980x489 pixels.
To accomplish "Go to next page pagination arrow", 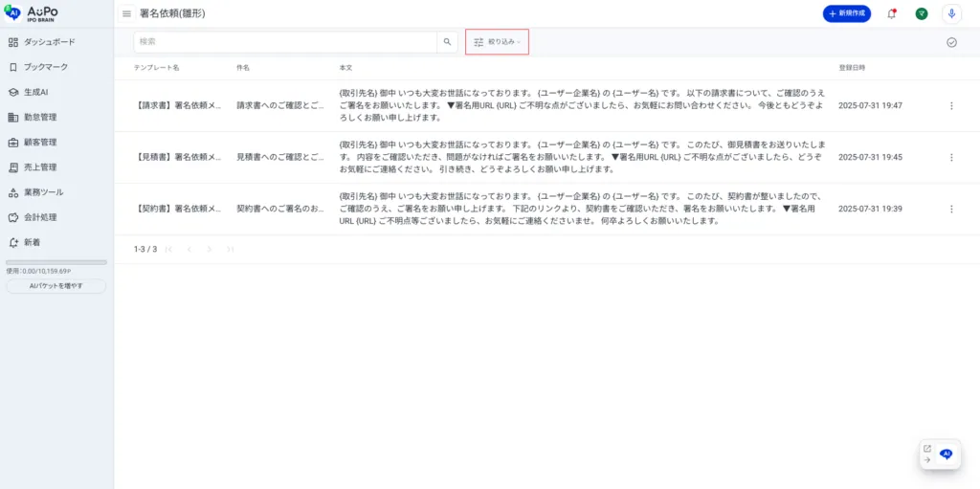I will [210, 249].
